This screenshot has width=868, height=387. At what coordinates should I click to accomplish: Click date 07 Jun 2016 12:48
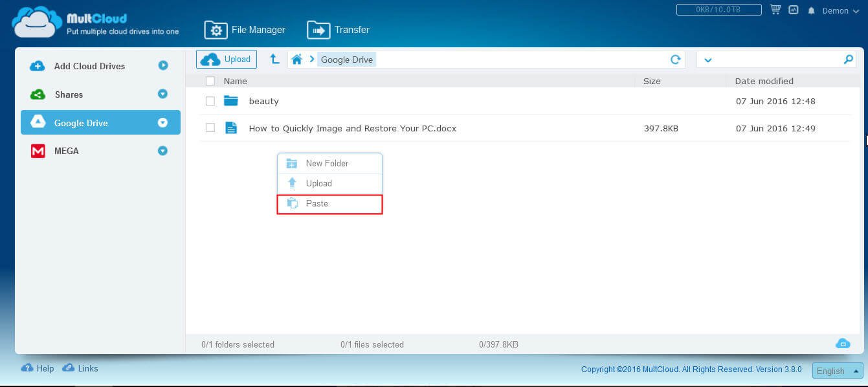click(x=775, y=101)
